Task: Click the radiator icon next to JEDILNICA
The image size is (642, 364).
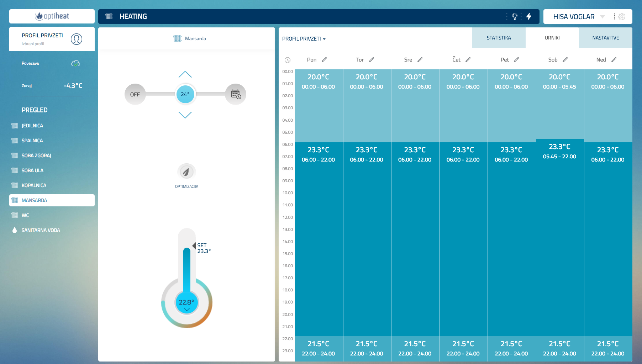Action: (x=15, y=126)
